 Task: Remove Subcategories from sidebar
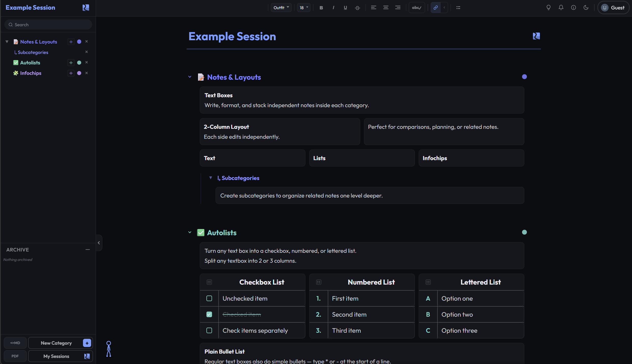tap(87, 52)
